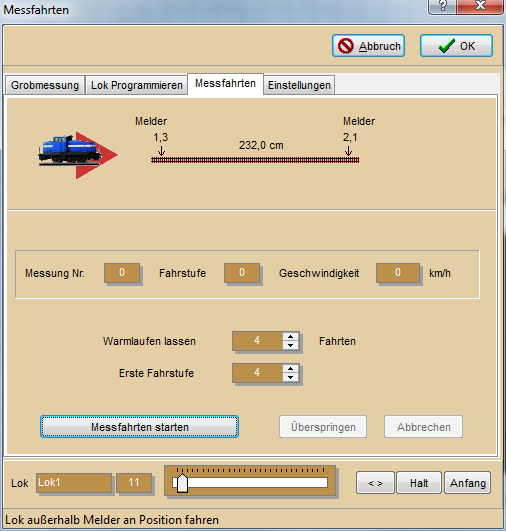This screenshot has height=531, width=506.
Task: Decrease Erste Fahrstufe with down arrow
Action: coord(290,377)
